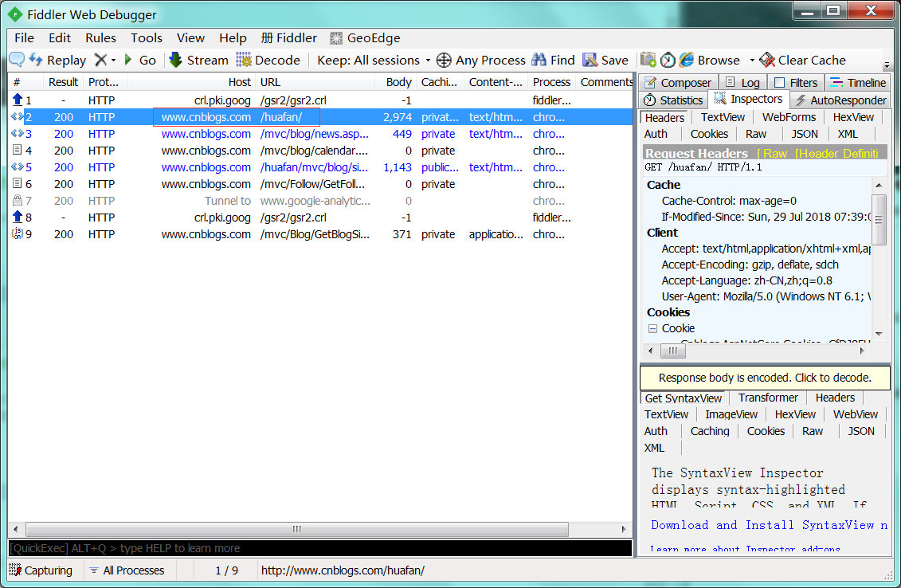Click Response body is encoded banner
Screen dimensions: 901x588
click(765, 378)
